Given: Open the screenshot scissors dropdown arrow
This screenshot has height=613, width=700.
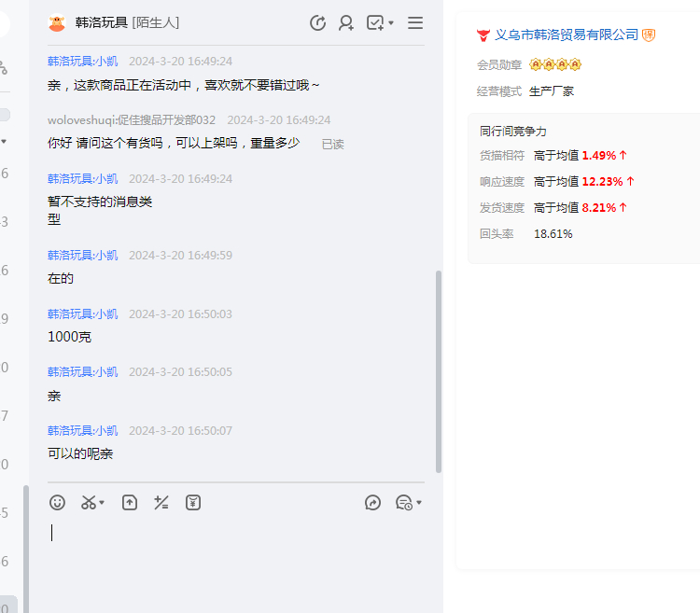Looking at the screenshot, I should coord(102,503).
